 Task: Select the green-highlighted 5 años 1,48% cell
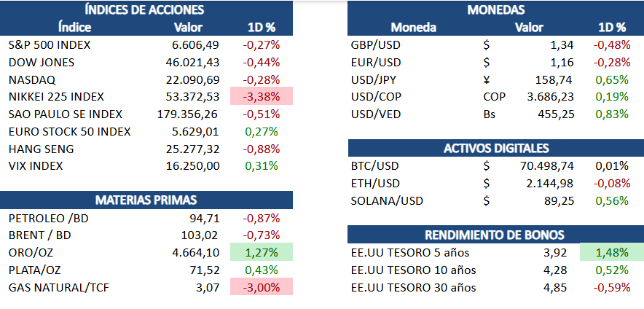(x=612, y=253)
